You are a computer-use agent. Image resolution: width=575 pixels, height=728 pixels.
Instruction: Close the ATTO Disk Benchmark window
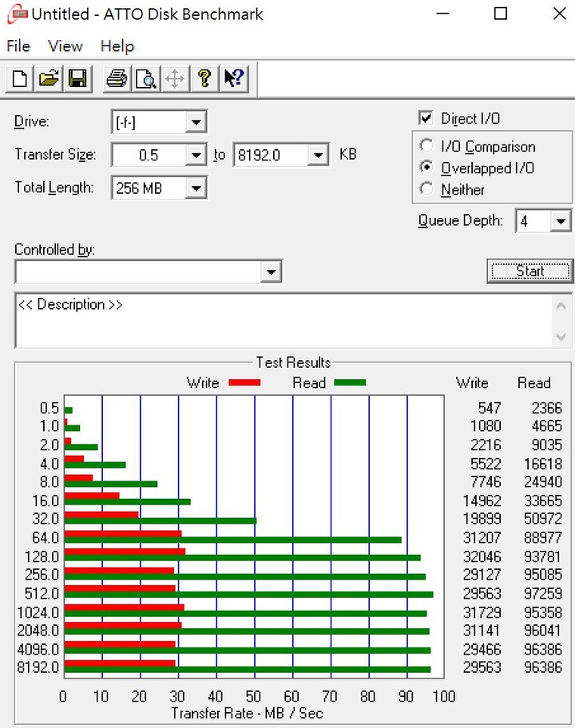click(559, 14)
